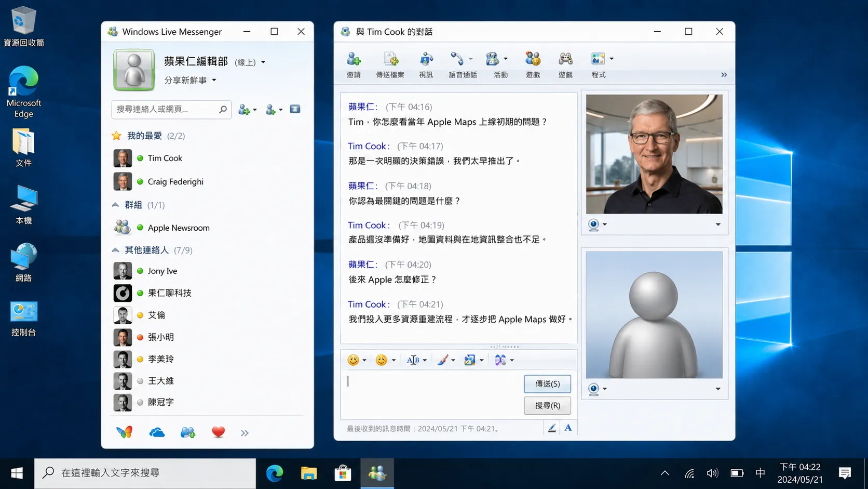This screenshot has width=868, height=489.
Task: Click the 傳送檔案 send file icon
Action: tap(390, 59)
